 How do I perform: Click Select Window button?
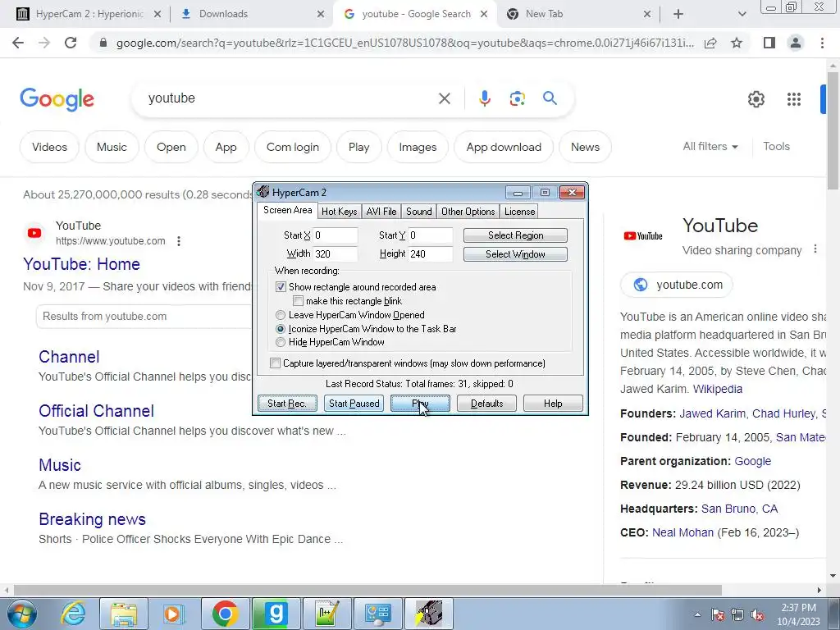click(x=515, y=254)
